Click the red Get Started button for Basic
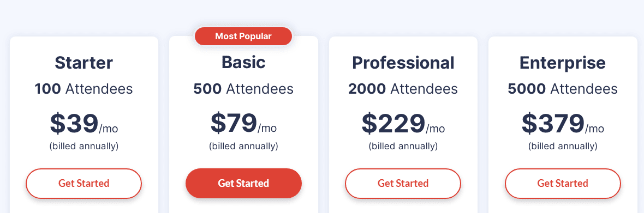The height and width of the screenshot is (213, 644). [x=243, y=183]
